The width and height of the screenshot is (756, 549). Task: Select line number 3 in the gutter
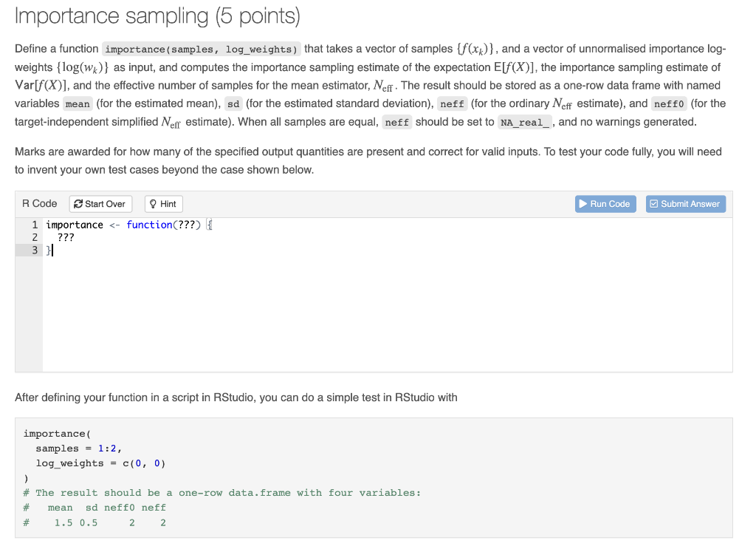click(x=33, y=250)
